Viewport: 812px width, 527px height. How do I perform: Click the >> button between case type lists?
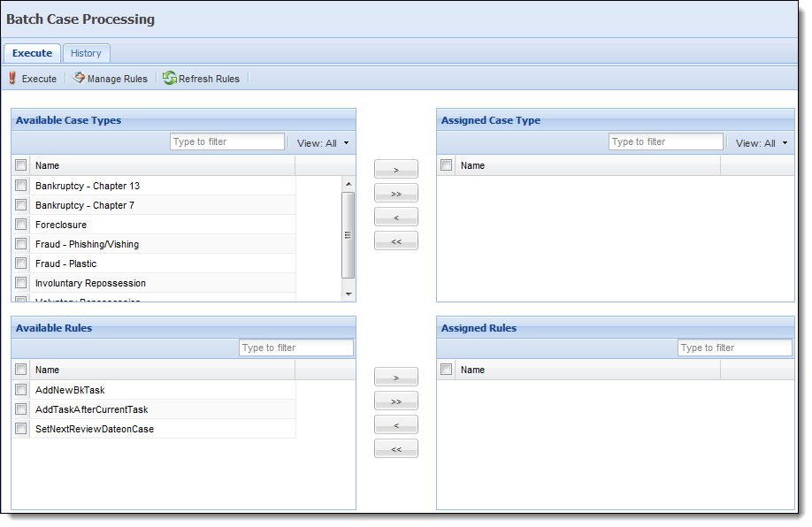(x=396, y=193)
